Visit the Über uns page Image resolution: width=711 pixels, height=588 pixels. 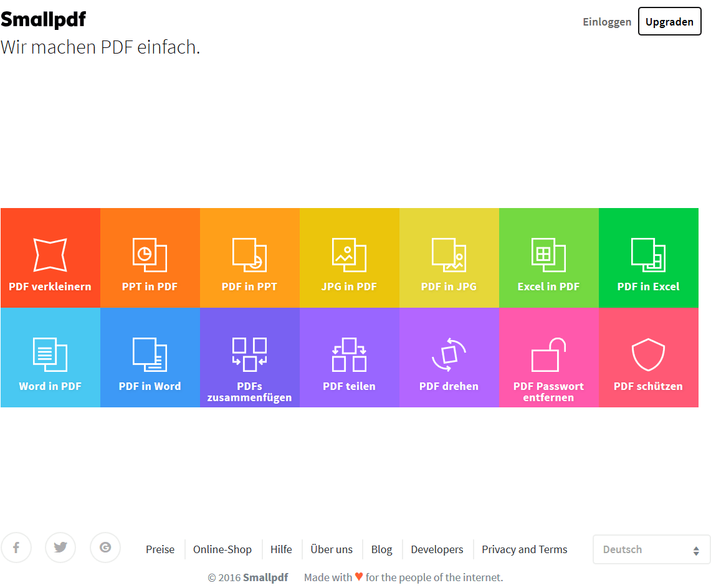click(x=332, y=549)
